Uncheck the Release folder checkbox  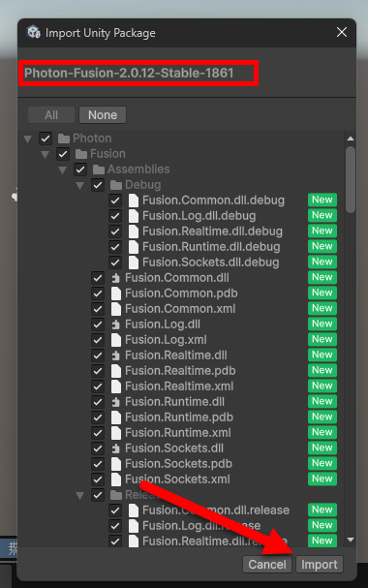pos(98,495)
